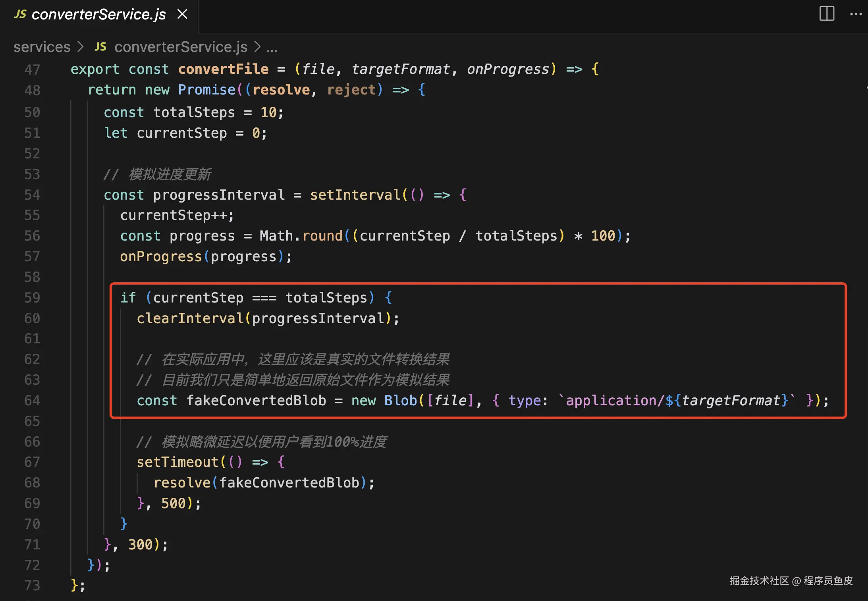Click the Promise constructor on line 48
The height and width of the screenshot is (601, 868).
[206, 90]
